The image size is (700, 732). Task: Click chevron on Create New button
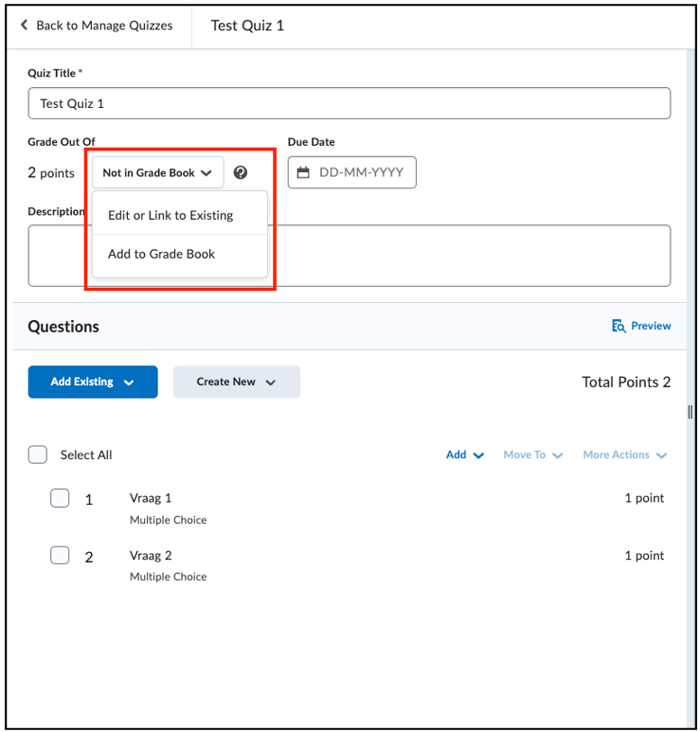point(270,383)
